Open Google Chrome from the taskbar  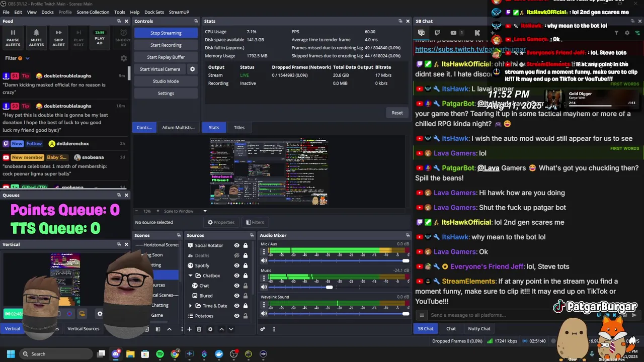click(x=175, y=354)
